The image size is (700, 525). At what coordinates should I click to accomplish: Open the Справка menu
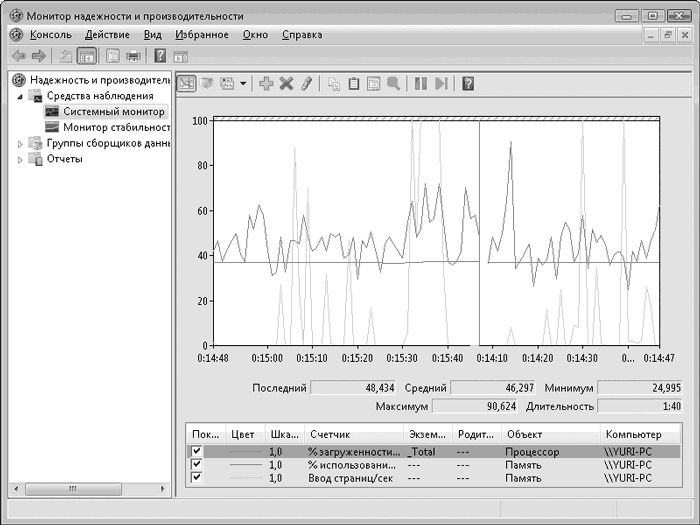point(301,35)
